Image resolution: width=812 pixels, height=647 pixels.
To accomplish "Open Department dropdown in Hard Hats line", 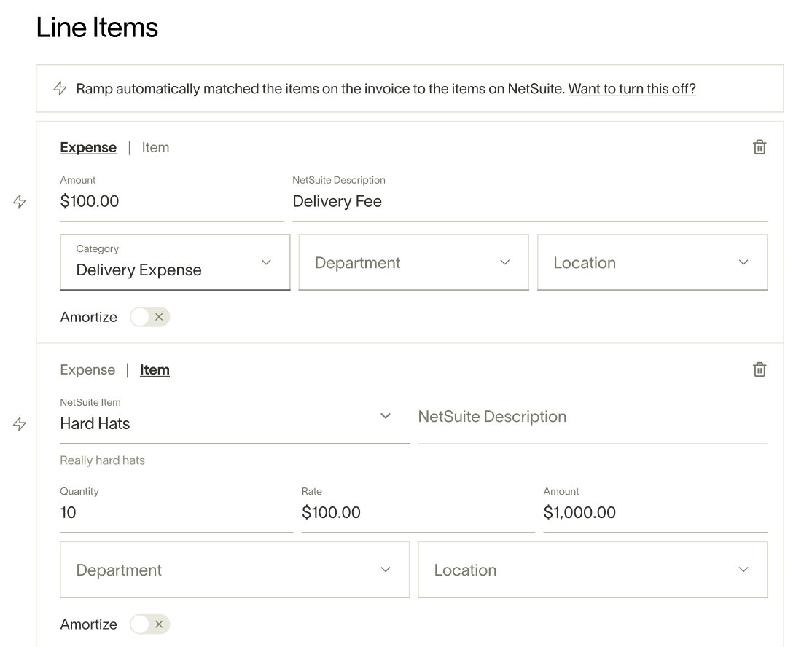I will [x=235, y=570].
